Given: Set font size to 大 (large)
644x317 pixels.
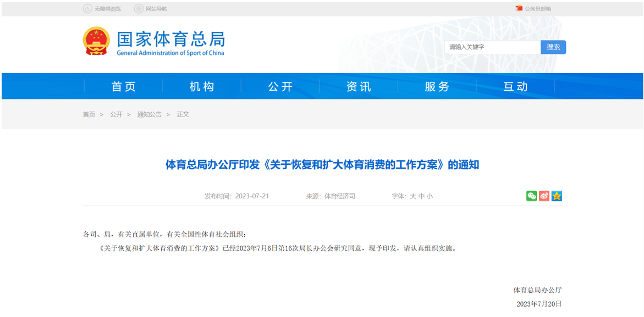Looking at the screenshot, I should pos(413,196).
